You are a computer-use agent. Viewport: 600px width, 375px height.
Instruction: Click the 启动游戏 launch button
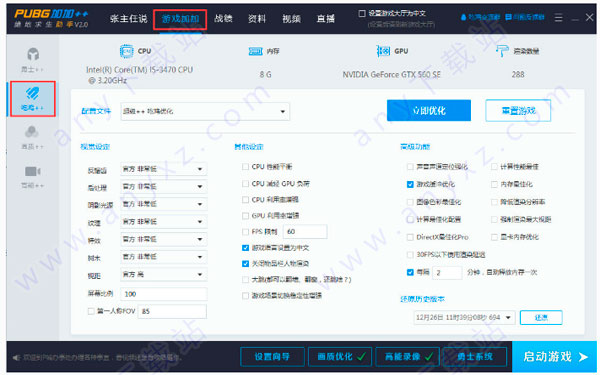pyautogui.click(x=554, y=357)
